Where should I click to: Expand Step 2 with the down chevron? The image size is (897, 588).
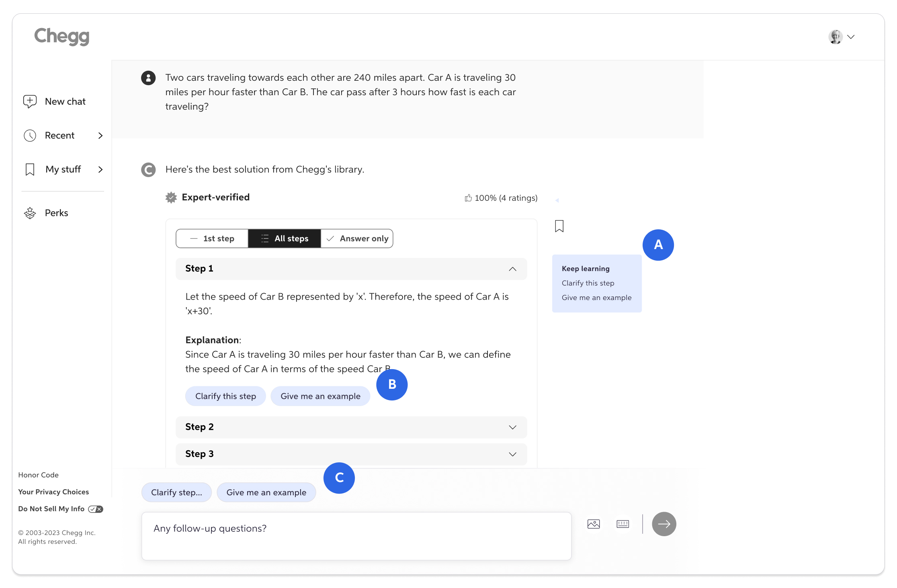pyautogui.click(x=512, y=427)
